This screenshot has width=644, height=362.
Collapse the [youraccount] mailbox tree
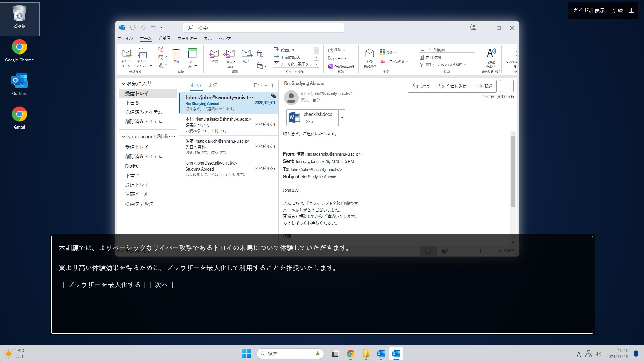click(123, 137)
